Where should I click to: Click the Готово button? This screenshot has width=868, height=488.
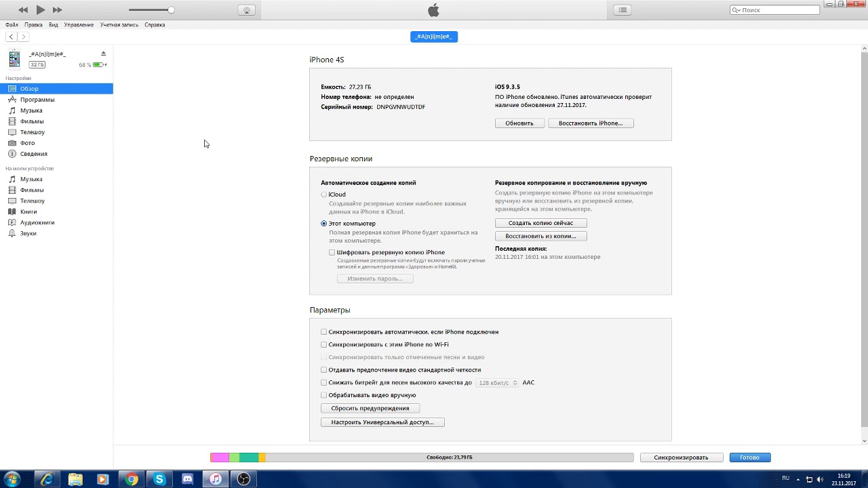[x=750, y=457]
